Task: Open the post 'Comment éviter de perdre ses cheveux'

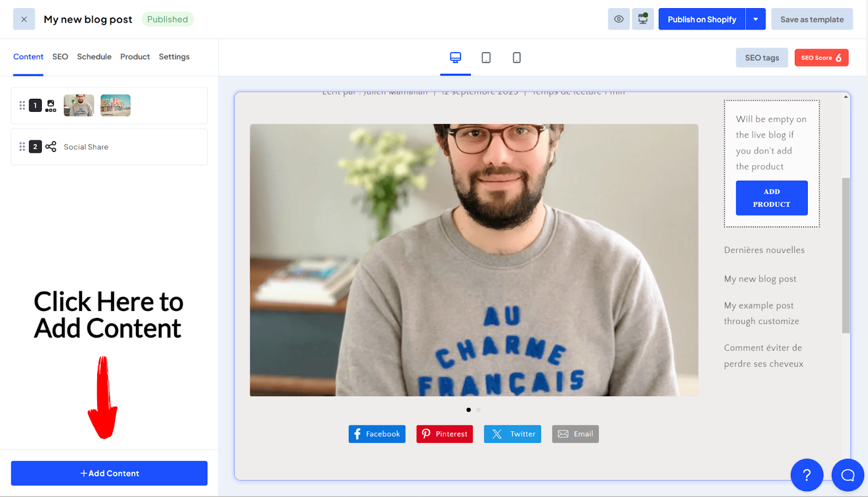Action: pyautogui.click(x=763, y=355)
